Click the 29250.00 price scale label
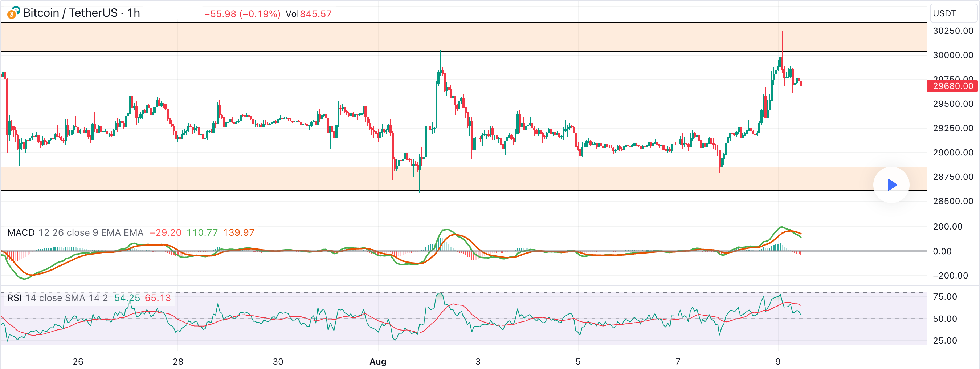 coord(953,128)
